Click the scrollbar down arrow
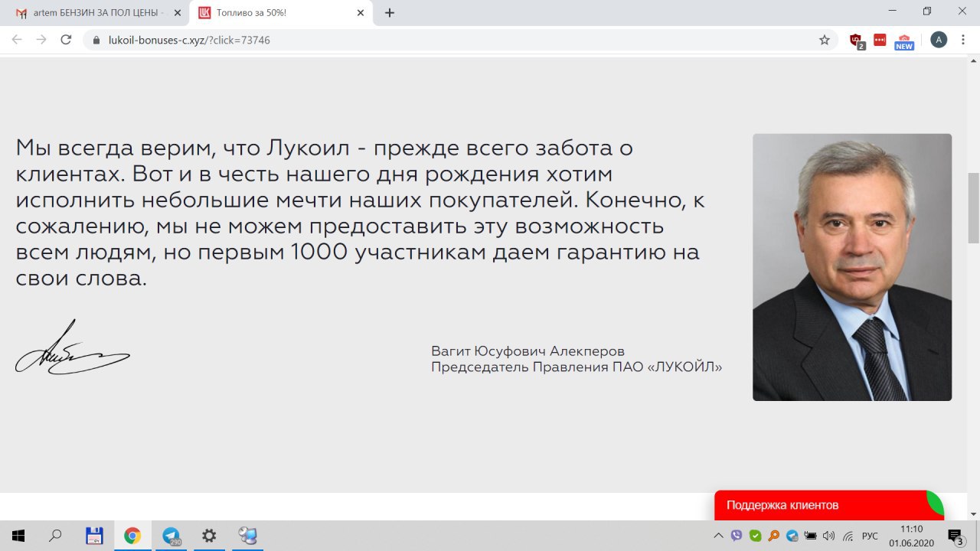Image resolution: width=980 pixels, height=551 pixels. [x=973, y=514]
